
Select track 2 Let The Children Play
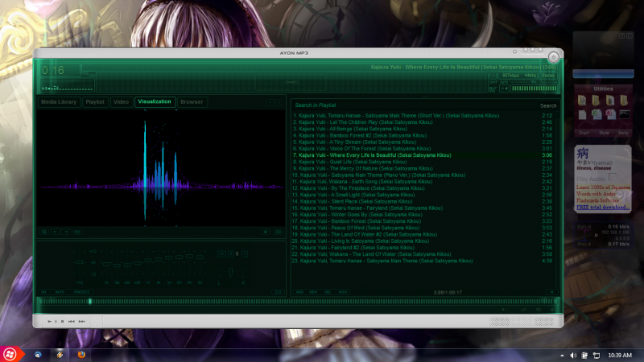[x=422, y=122]
